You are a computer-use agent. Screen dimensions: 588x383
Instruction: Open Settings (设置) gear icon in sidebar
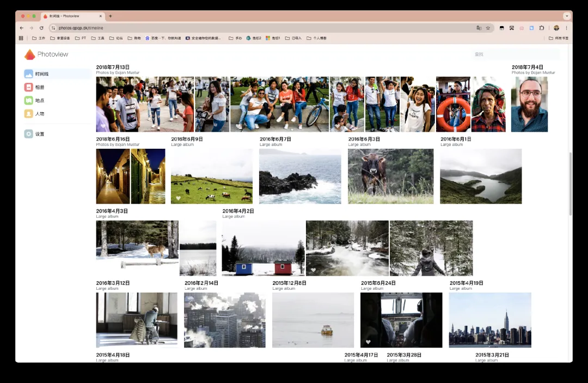pyautogui.click(x=29, y=134)
